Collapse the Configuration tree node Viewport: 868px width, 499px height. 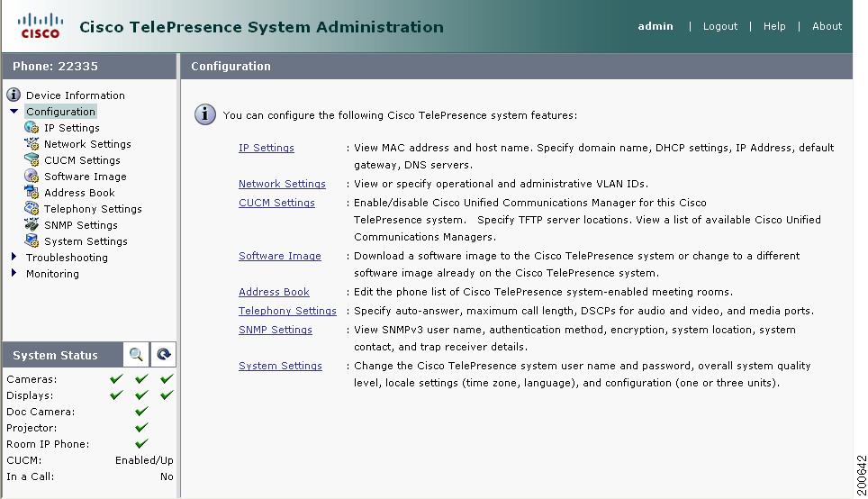point(14,112)
